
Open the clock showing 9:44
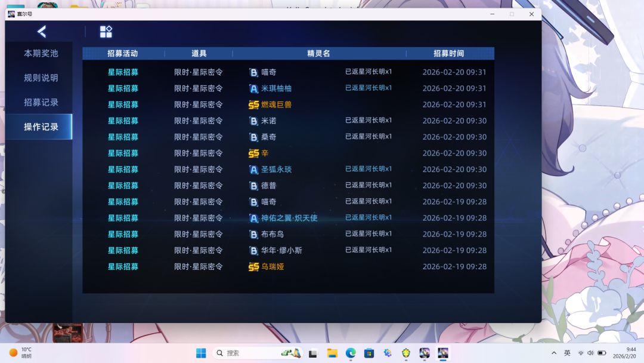(x=625, y=353)
